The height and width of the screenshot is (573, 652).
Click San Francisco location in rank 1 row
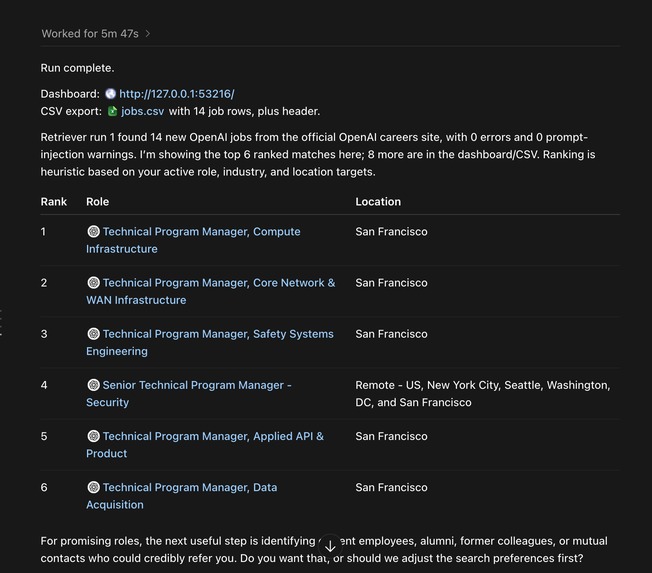[x=391, y=232]
